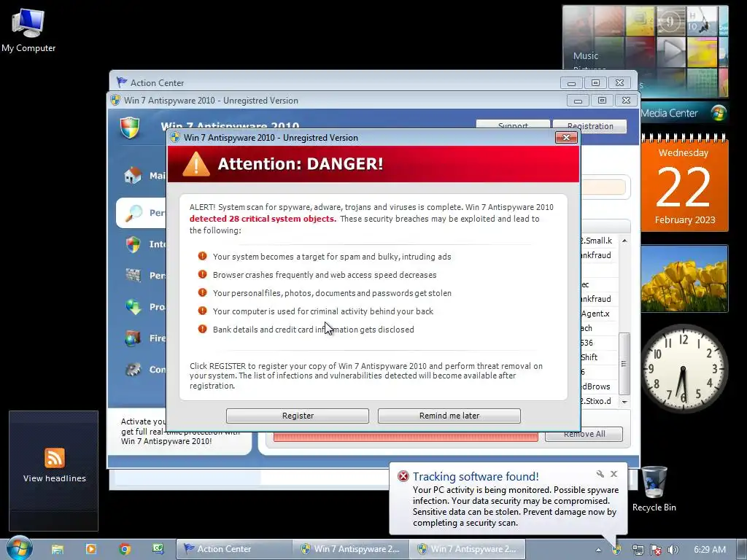Click the down arrow of the threats list scrollbar
The width and height of the screenshot is (747, 560).
pos(624,402)
